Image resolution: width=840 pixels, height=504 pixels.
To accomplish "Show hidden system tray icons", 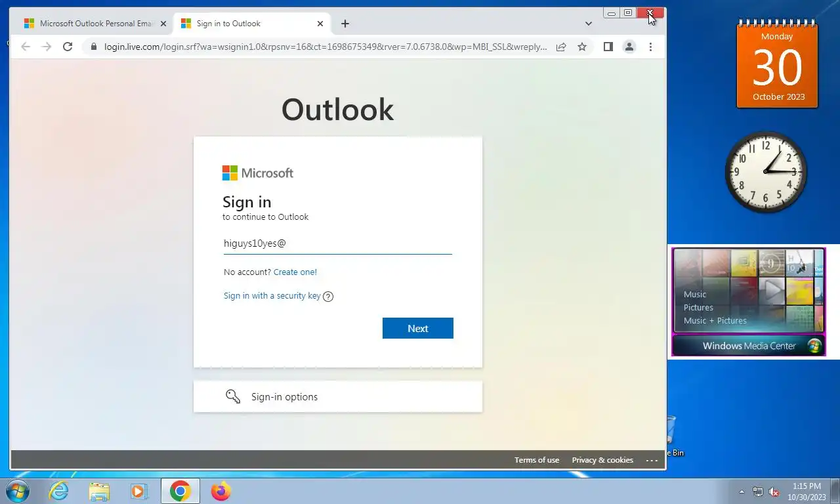I will tap(742, 492).
